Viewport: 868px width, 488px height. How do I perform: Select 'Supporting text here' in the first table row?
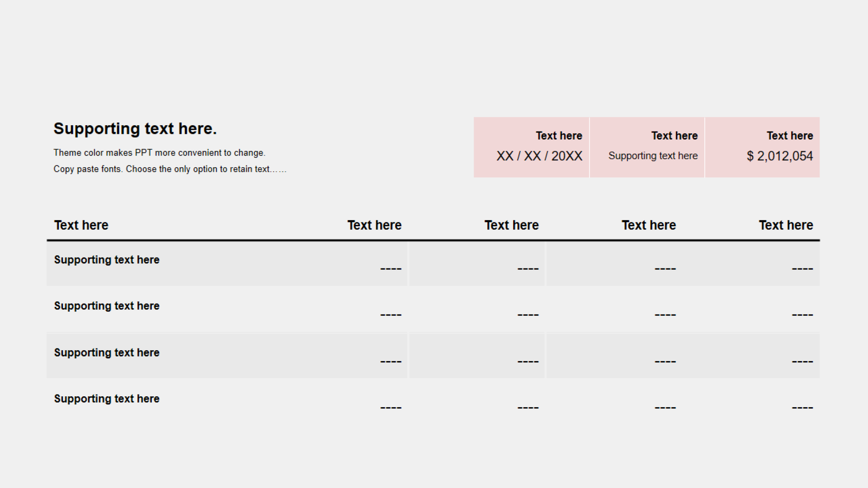(x=107, y=260)
